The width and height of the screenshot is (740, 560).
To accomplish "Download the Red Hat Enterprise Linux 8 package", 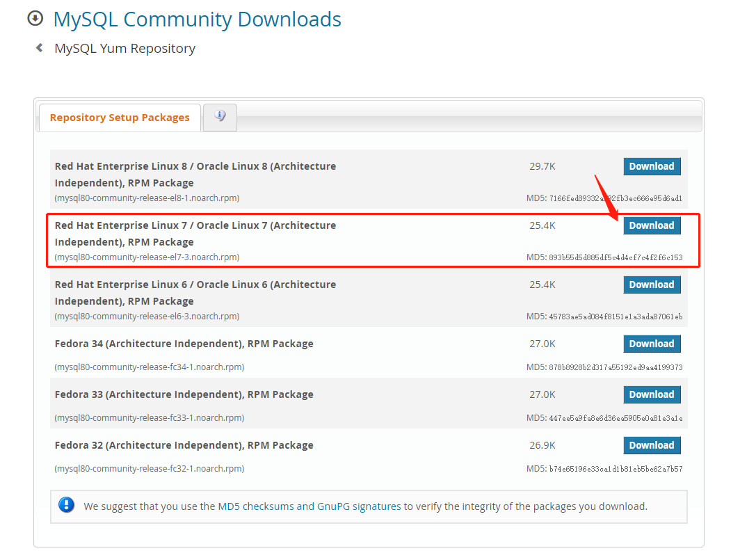I will point(652,166).
